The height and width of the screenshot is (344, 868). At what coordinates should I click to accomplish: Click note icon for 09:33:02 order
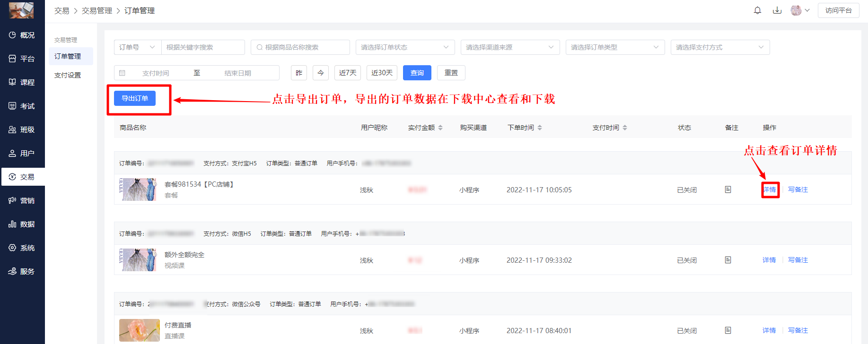tap(728, 260)
